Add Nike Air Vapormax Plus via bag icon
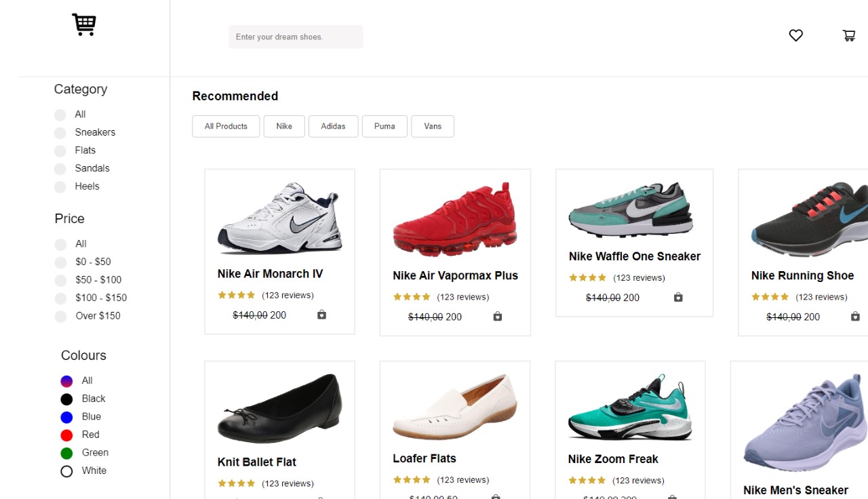 click(497, 317)
